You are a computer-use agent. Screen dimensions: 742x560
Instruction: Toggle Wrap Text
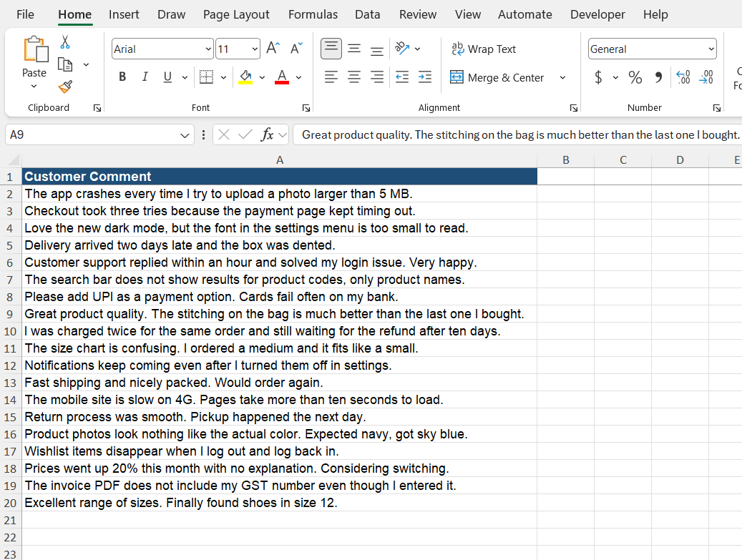click(x=484, y=49)
